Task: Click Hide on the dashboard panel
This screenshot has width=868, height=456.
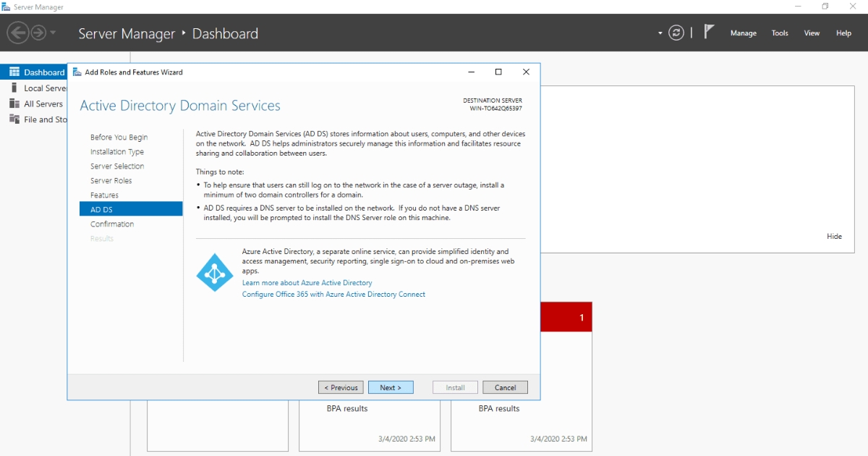Action: (x=834, y=236)
